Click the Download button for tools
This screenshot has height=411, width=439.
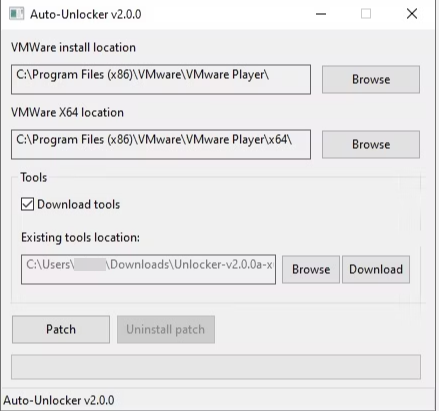[x=376, y=269]
